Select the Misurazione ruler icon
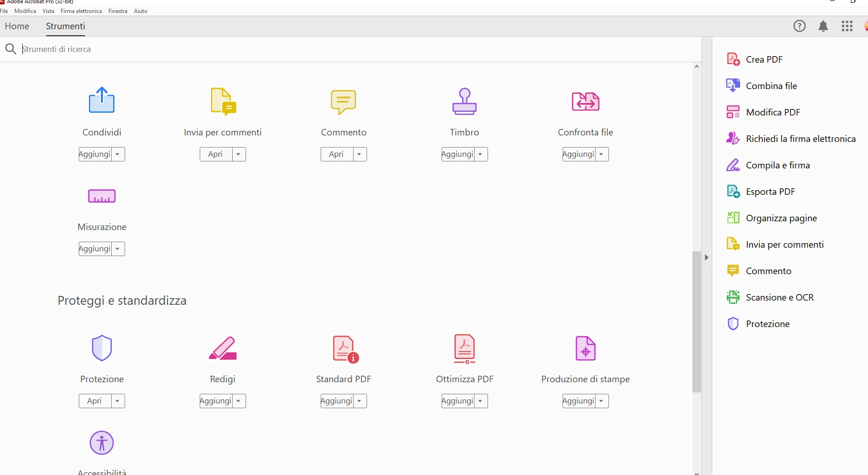The height and width of the screenshot is (475, 868). pos(101,196)
